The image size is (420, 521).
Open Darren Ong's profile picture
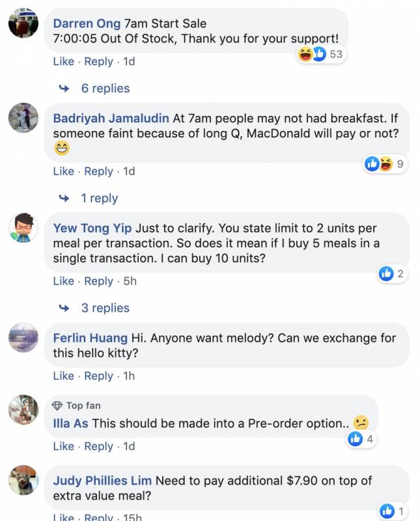[23, 23]
